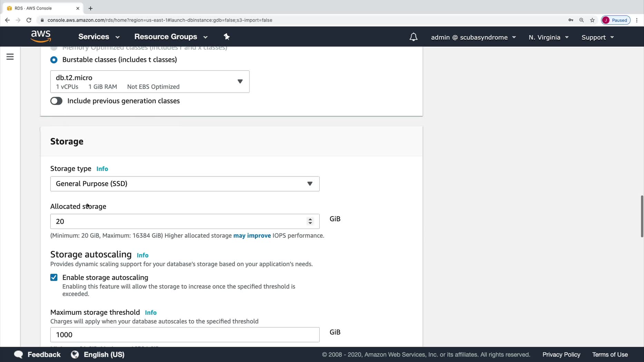Open the N. Virginia region dropdown

point(548,37)
